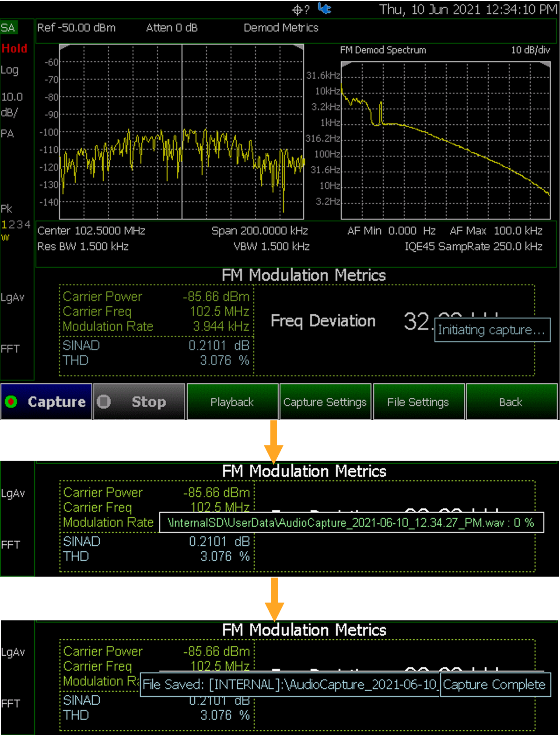The image size is (560, 735).
Task: Select Center 102.5000 MHz readout
Action: 91,231
